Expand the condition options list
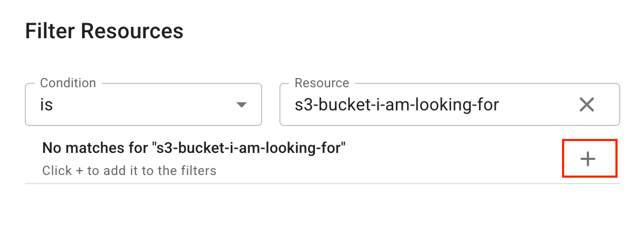 pos(242,104)
